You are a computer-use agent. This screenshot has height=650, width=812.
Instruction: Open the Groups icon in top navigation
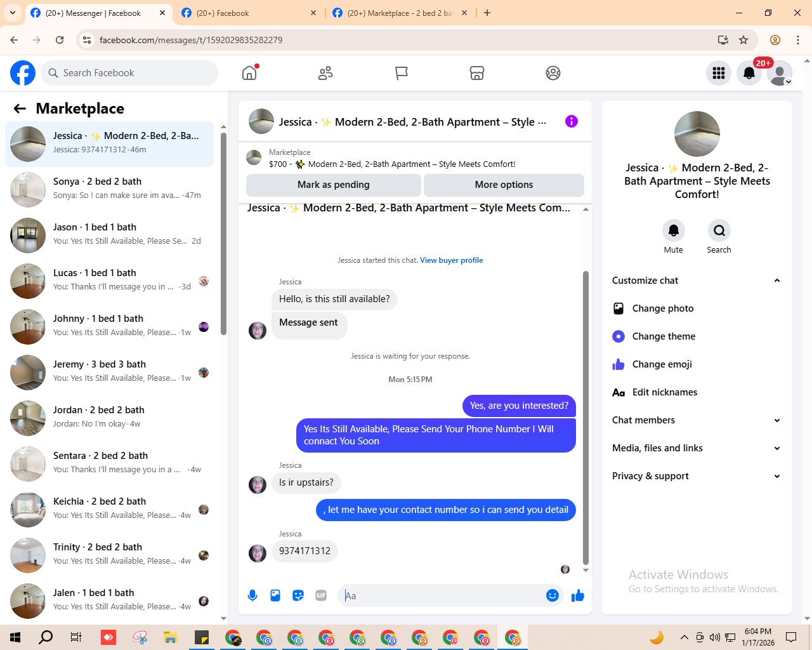click(x=553, y=73)
